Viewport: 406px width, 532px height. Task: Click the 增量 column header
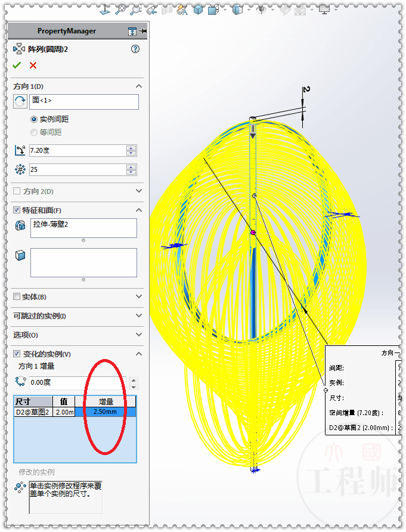coord(106,402)
